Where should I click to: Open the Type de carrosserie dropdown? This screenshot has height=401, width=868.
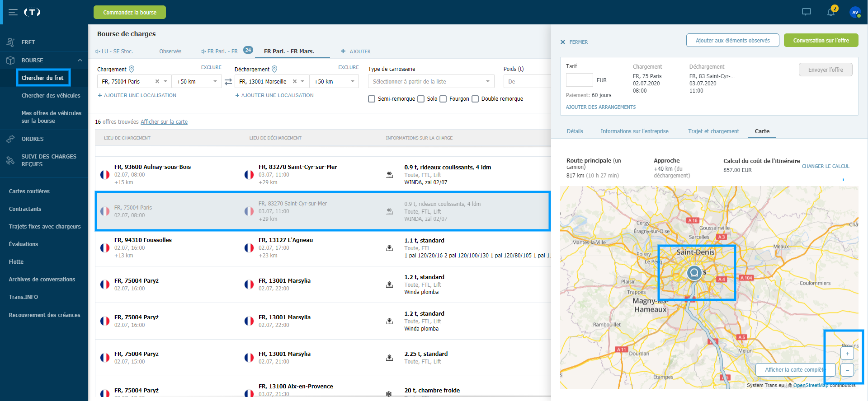pyautogui.click(x=431, y=81)
